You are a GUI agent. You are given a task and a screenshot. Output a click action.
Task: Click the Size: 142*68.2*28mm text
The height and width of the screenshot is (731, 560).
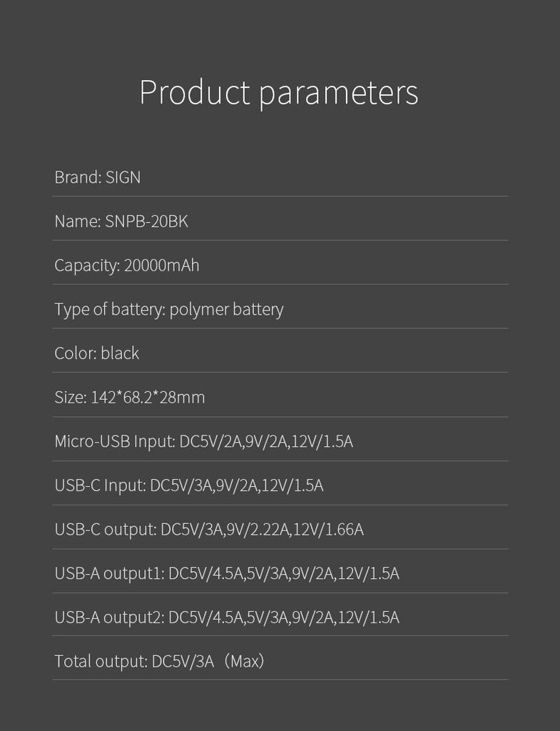(130, 397)
